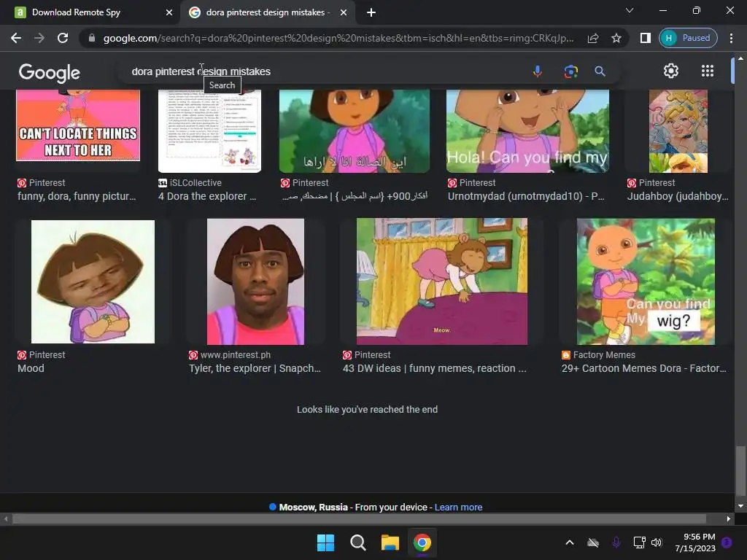The width and height of the screenshot is (747, 560).
Task: Open File Explorer from taskbar
Action: [x=390, y=542]
